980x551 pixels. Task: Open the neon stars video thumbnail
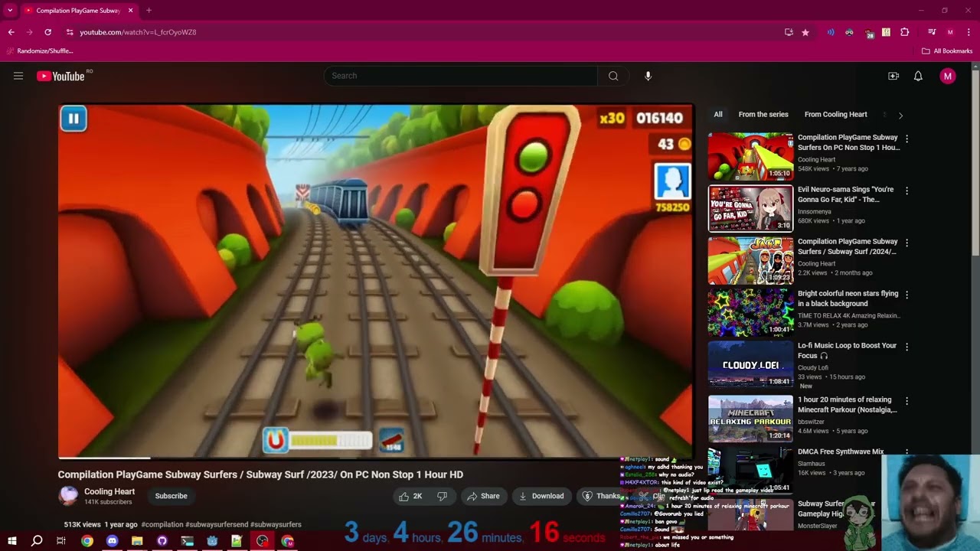[750, 312]
